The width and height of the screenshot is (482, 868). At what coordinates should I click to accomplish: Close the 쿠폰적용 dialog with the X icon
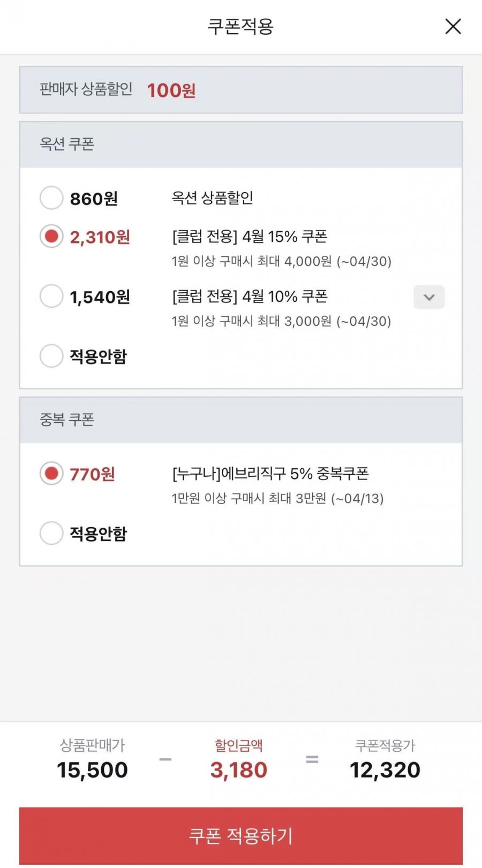point(453,26)
